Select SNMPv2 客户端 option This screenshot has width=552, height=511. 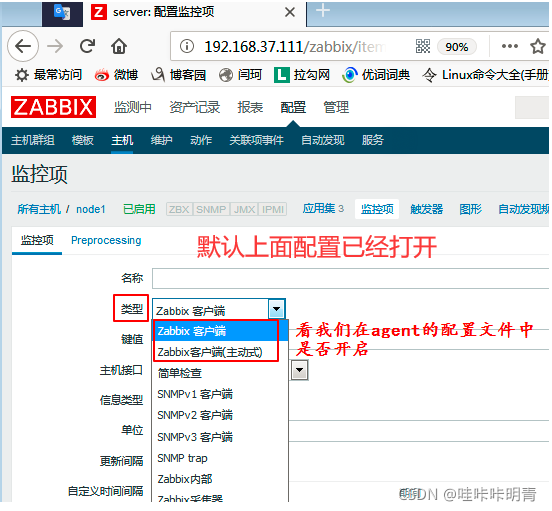(220, 415)
